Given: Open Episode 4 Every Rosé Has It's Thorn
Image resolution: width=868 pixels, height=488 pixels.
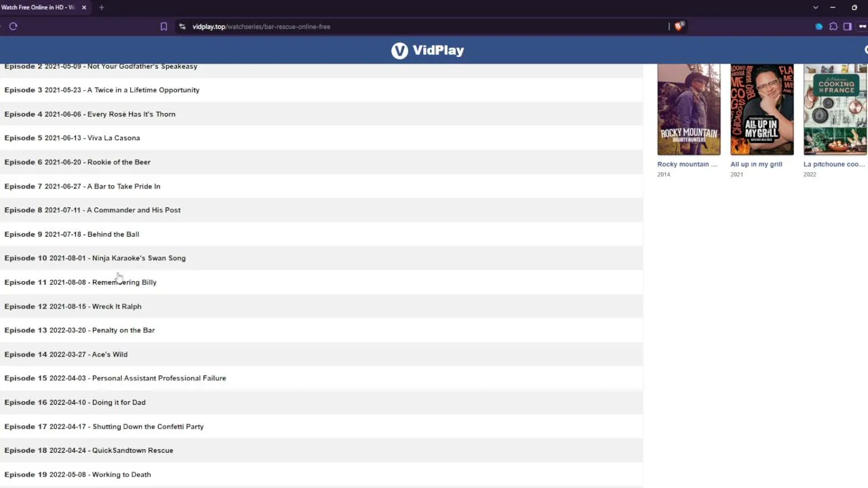Looking at the screenshot, I should pos(321,114).
